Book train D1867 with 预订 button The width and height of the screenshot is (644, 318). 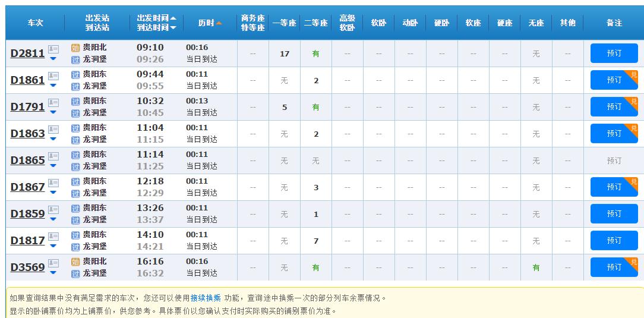pos(614,187)
